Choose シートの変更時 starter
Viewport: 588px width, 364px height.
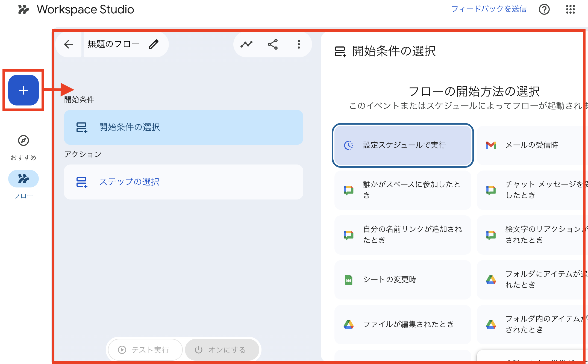click(x=403, y=280)
